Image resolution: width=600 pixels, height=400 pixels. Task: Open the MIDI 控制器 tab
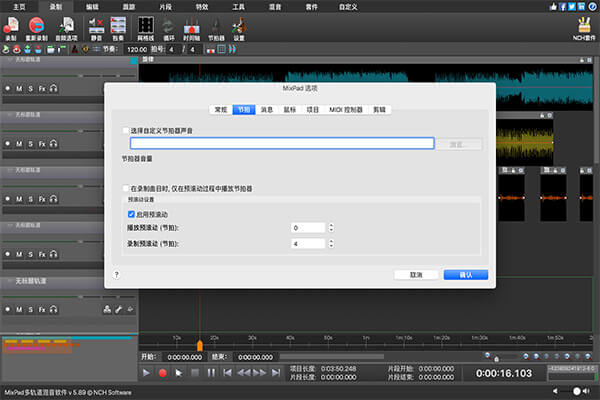coord(346,109)
